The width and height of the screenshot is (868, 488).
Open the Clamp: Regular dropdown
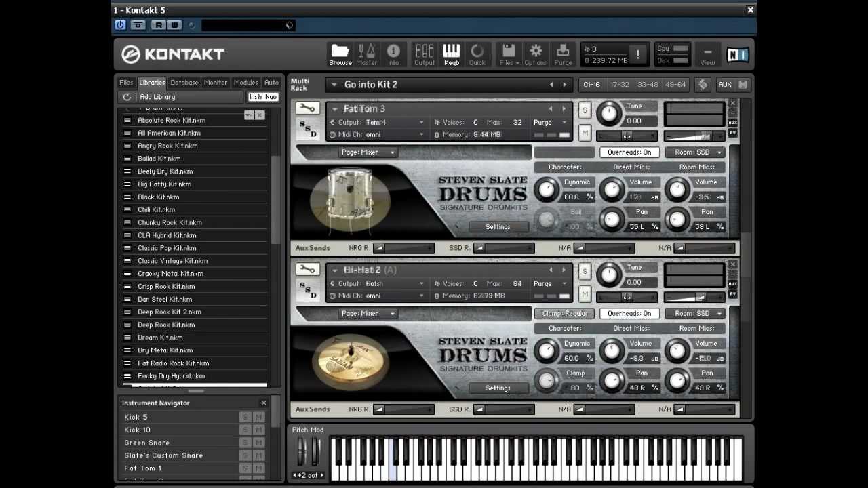[x=564, y=314]
